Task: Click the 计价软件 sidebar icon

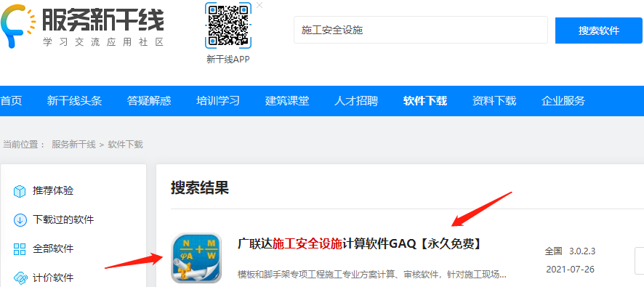Action: (20, 278)
